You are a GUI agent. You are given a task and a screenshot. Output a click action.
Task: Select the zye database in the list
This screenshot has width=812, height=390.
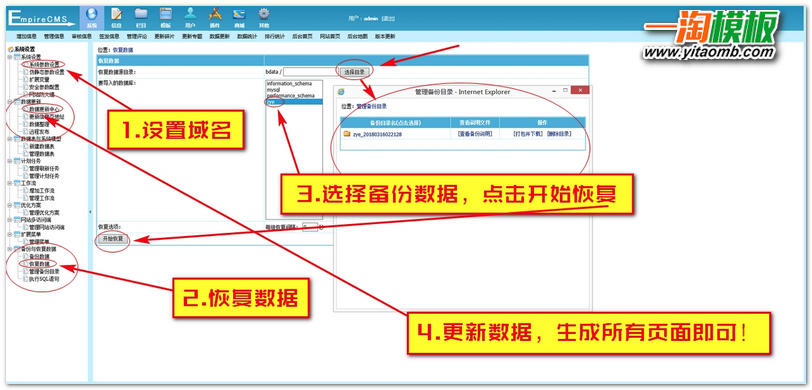point(294,103)
